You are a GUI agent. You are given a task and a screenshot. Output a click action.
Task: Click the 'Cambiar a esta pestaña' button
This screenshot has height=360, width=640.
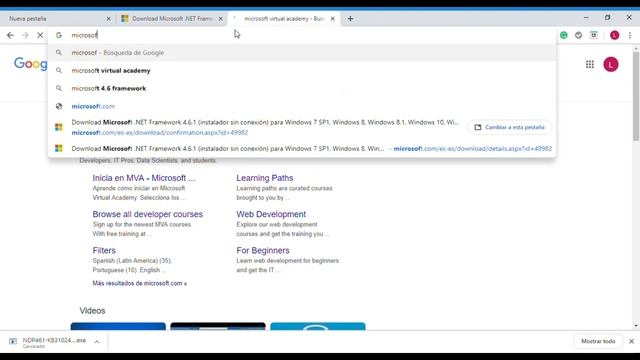[x=509, y=127]
